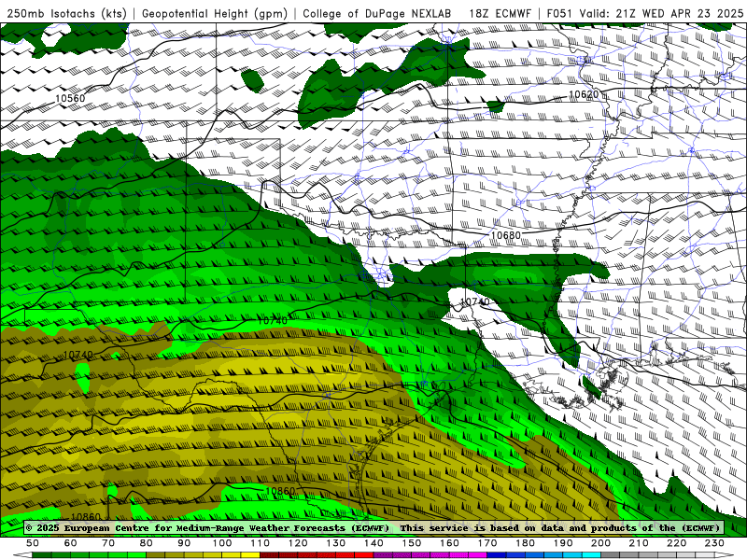
Task: Select the 170 knot scale label
Action: pos(487,543)
